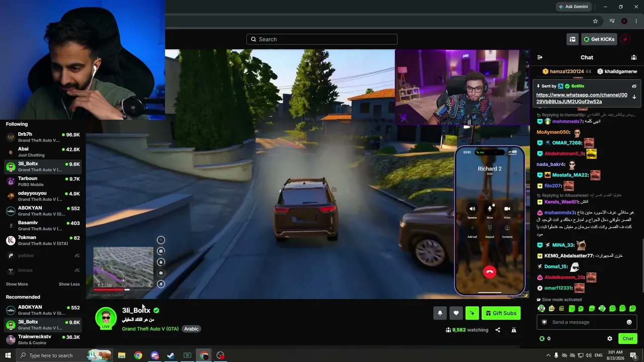The width and height of the screenshot is (644, 362).
Task: Collapse following list with Show Less
Action: [69, 284]
